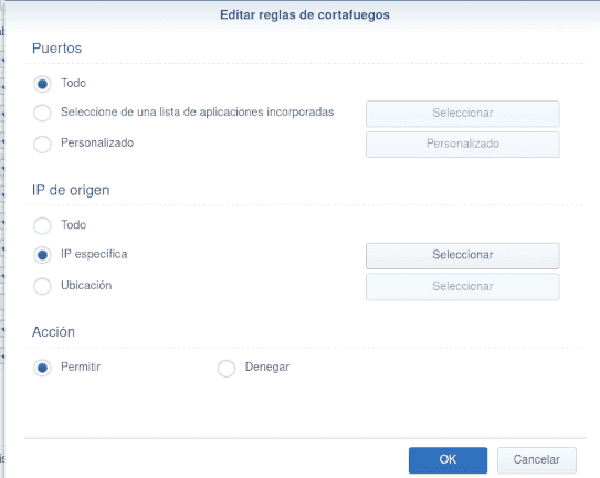Click the Acción section heading
The image size is (600, 478).
pos(53,332)
